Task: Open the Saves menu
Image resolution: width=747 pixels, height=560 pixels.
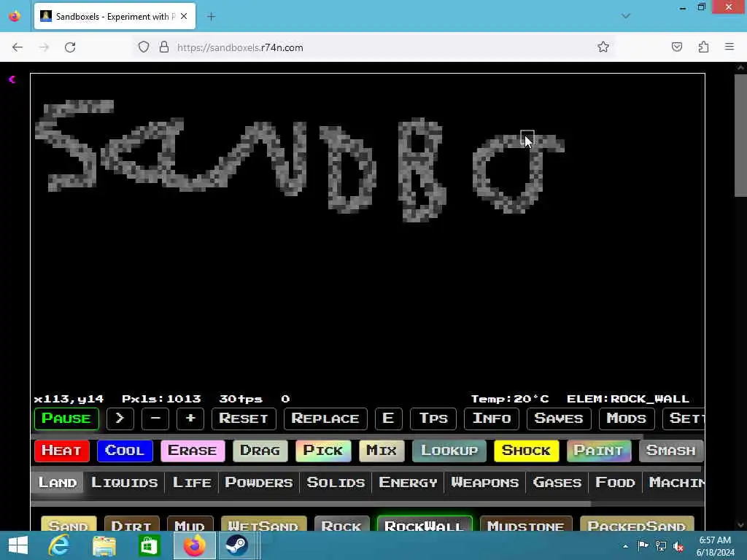Action: point(559,419)
